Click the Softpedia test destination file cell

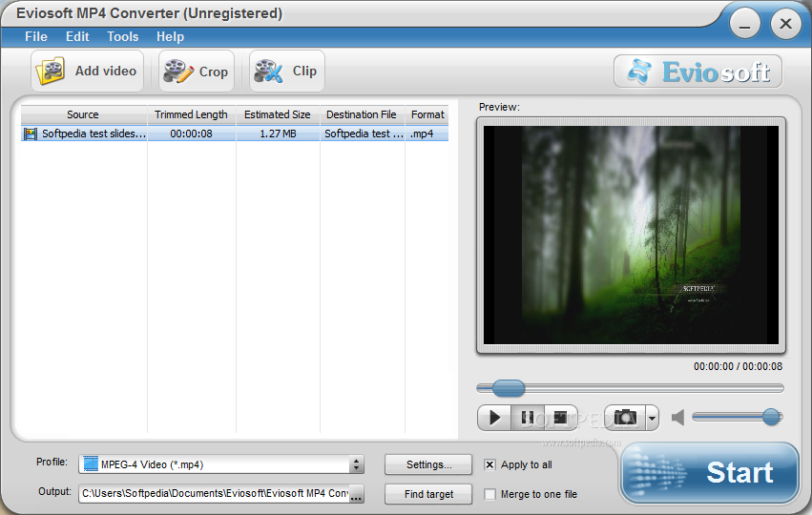[363, 134]
